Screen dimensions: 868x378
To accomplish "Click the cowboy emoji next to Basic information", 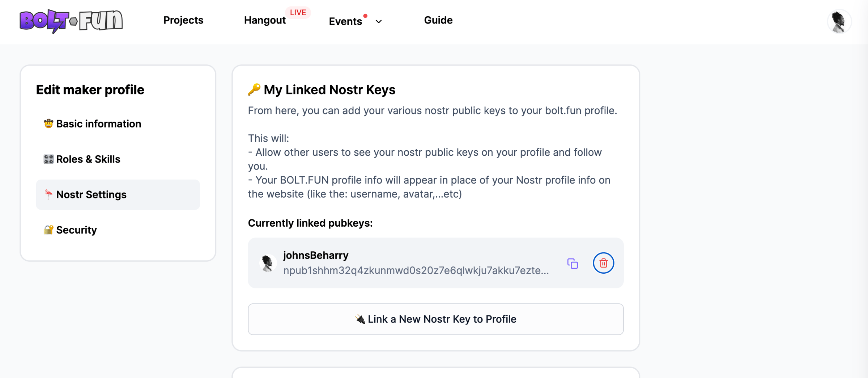I will click(48, 124).
